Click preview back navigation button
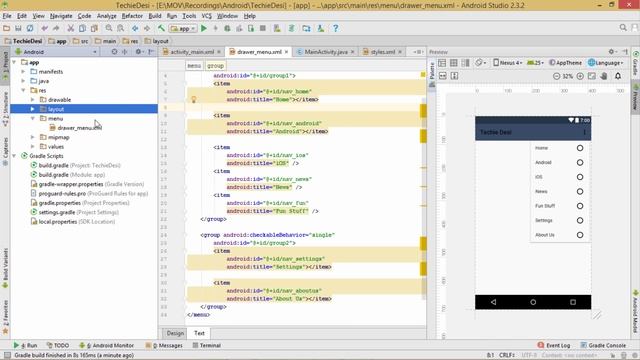The height and width of the screenshot is (360, 640). coord(493,302)
